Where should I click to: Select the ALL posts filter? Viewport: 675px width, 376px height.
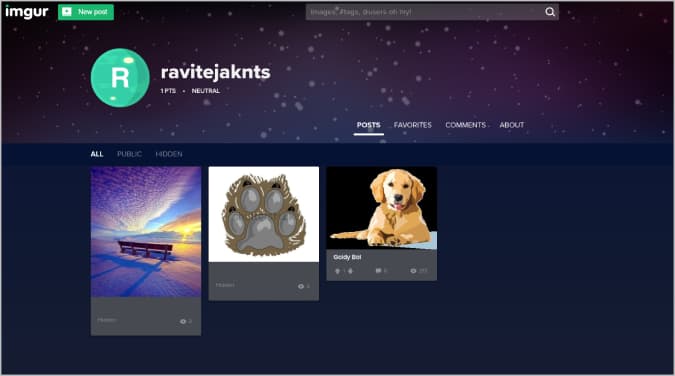coord(97,154)
